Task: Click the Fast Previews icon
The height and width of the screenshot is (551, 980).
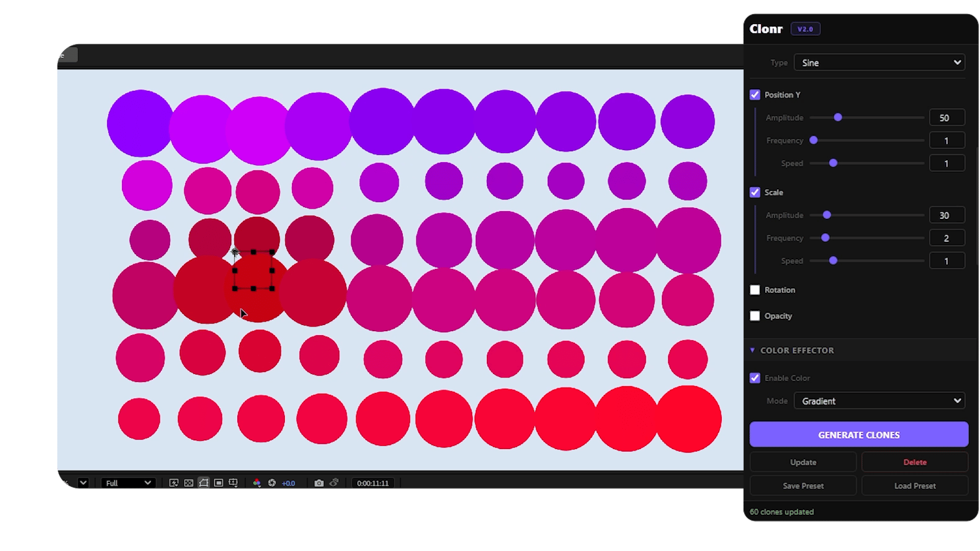Action: click(174, 483)
